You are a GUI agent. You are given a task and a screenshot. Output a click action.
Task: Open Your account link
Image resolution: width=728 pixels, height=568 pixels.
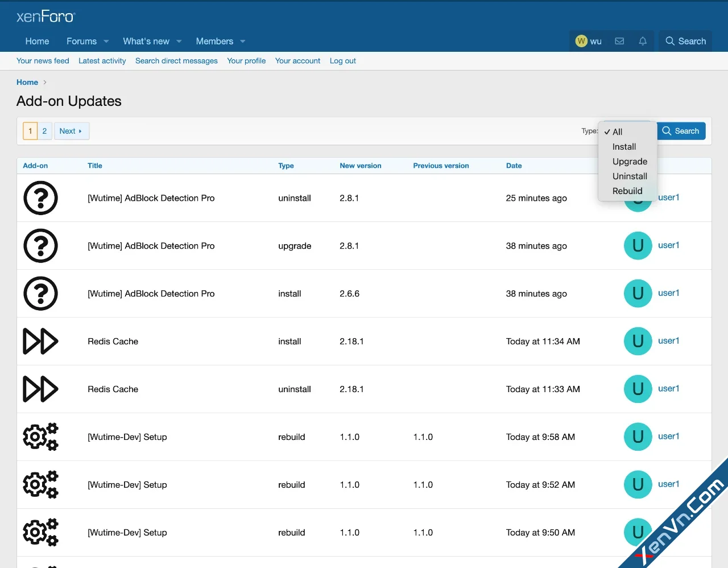pos(297,61)
